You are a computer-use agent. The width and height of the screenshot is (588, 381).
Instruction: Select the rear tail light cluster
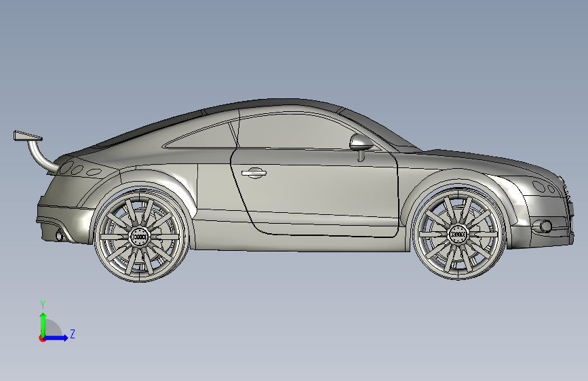pos(81,169)
